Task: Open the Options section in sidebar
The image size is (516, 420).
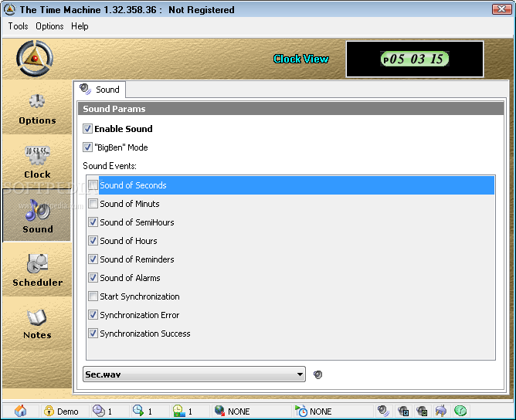Action: tap(37, 108)
